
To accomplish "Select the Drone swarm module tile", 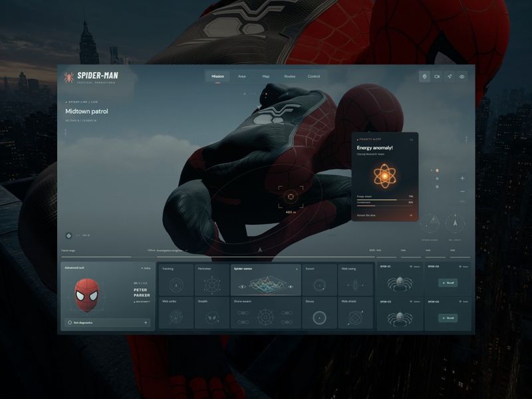I will (265, 313).
